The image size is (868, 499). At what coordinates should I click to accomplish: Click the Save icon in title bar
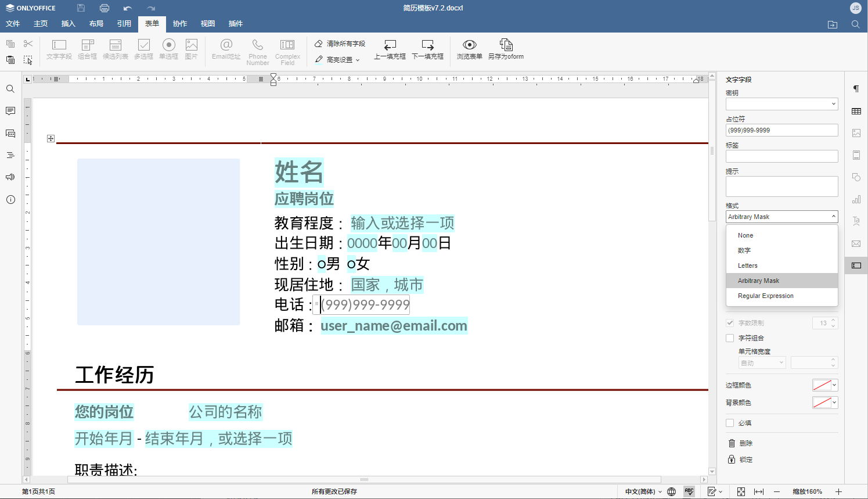(x=81, y=8)
